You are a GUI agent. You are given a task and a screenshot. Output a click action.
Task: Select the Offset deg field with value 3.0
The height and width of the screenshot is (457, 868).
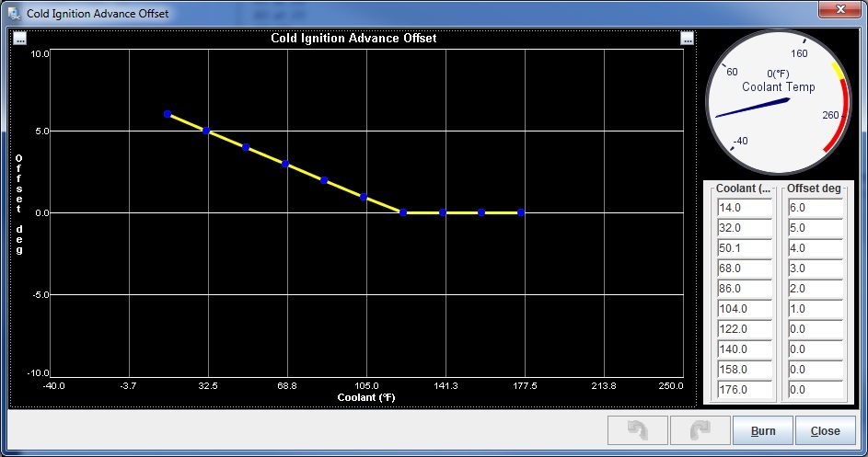click(816, 268)
